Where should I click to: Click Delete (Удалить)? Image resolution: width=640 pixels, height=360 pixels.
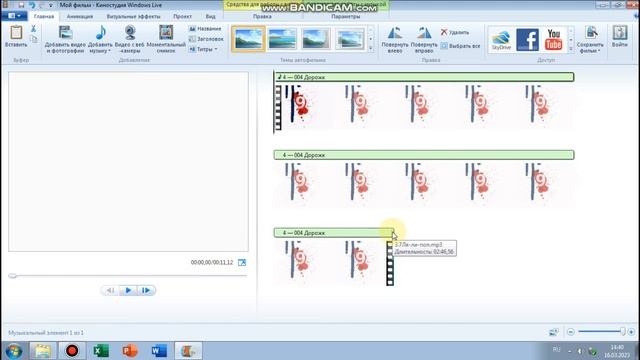click(x=455, y=32)
